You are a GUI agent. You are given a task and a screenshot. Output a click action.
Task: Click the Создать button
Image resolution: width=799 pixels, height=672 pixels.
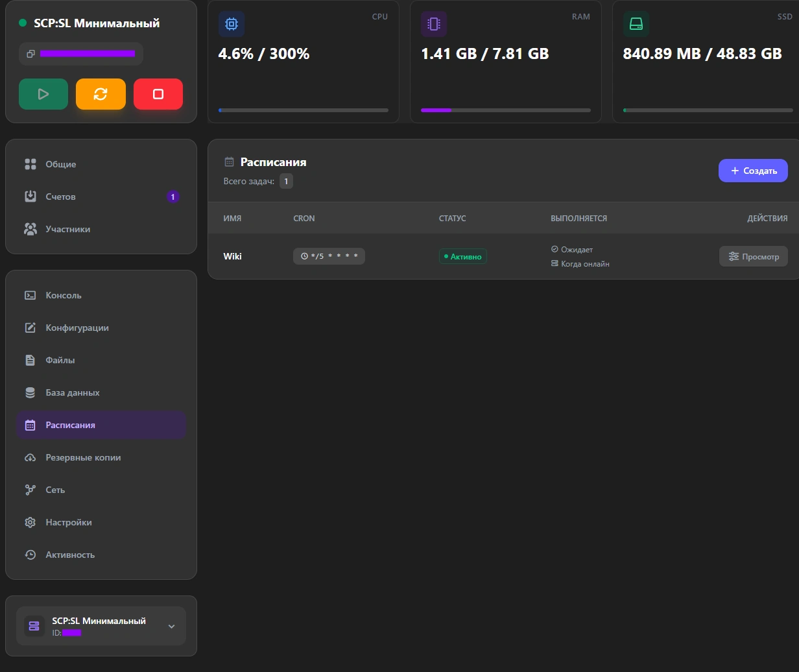point(753,171)
